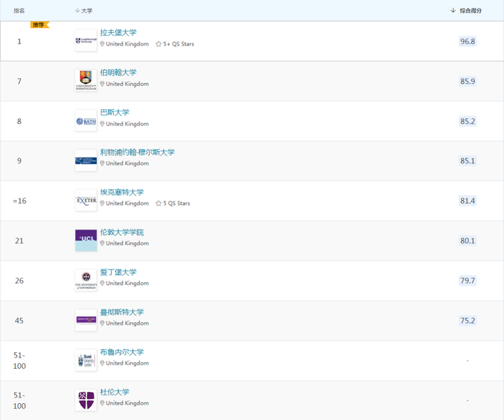
Task: Open 伦敦大学学院 university link
Action: coord(122,232)
